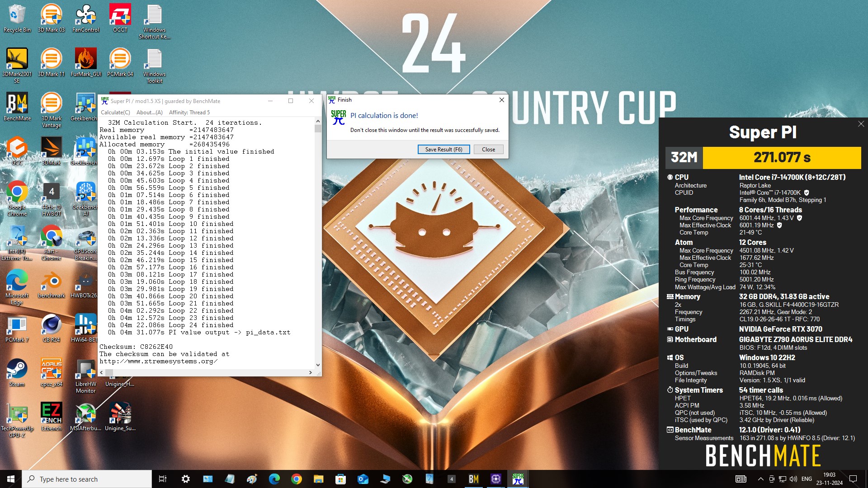Viewport: 868px width, 488px height.
Task: Launch OCCT desktop icon
Action: pyautogui.click(x=120, y=19)
